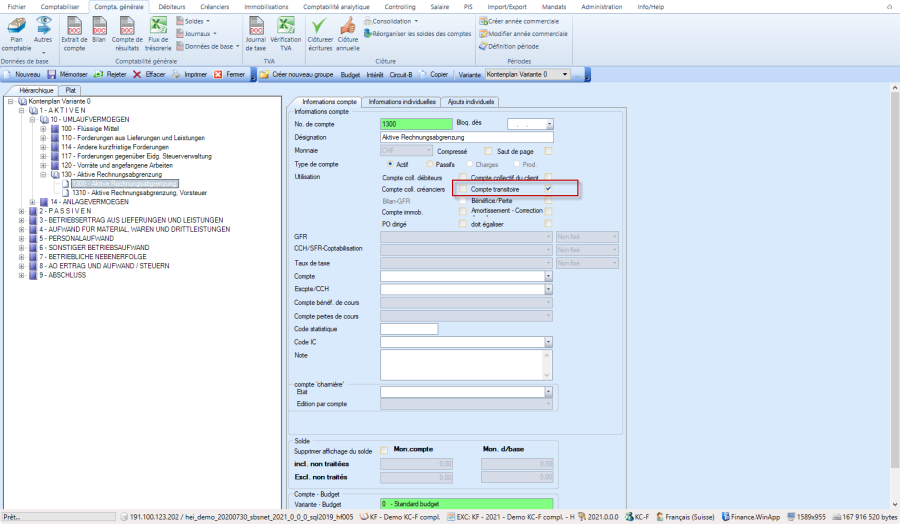Click the Intérêt toolbar button
Viewport: 900px width, 524px height.
[x=375, y=75]
